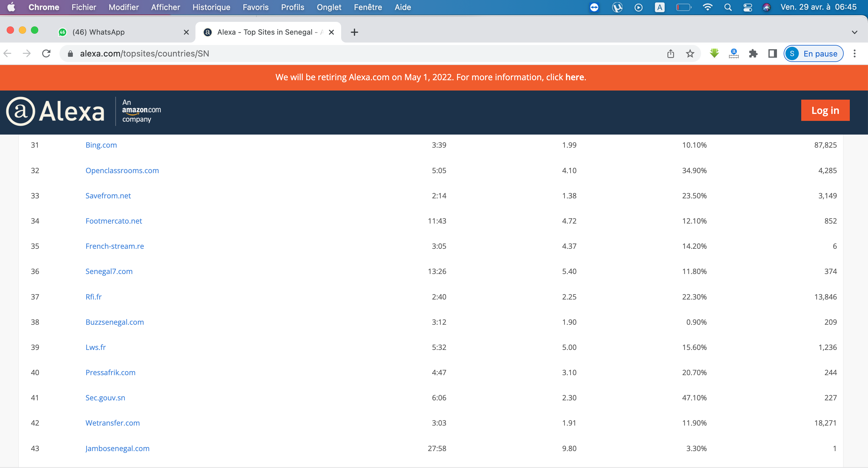Viewport: 868px width, 469px height.
Task: Go forward to the next page
Action: click(27, 53)
